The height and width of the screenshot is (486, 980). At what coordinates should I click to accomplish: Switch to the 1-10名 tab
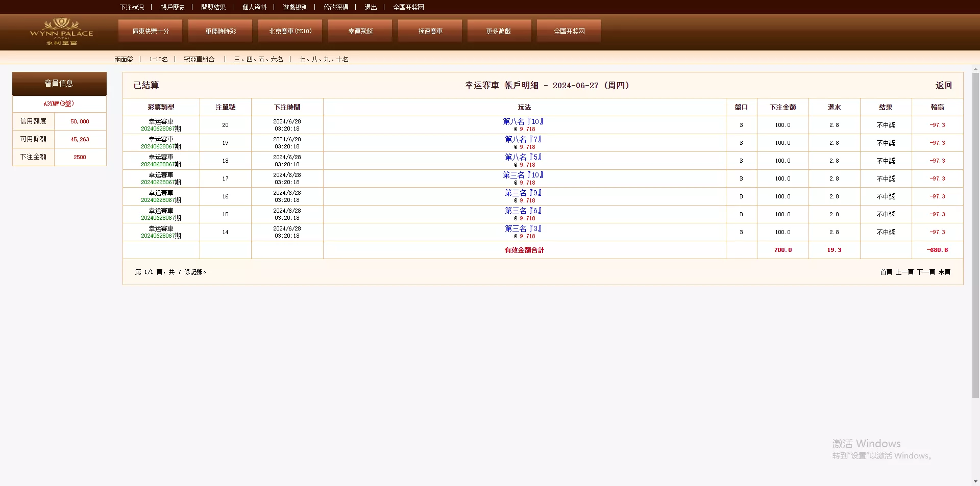(158, 59)
